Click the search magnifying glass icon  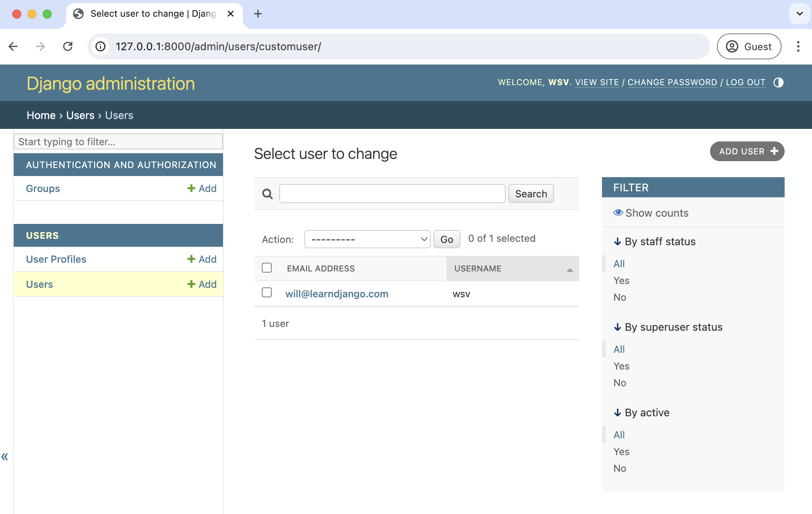pos(267,194)
